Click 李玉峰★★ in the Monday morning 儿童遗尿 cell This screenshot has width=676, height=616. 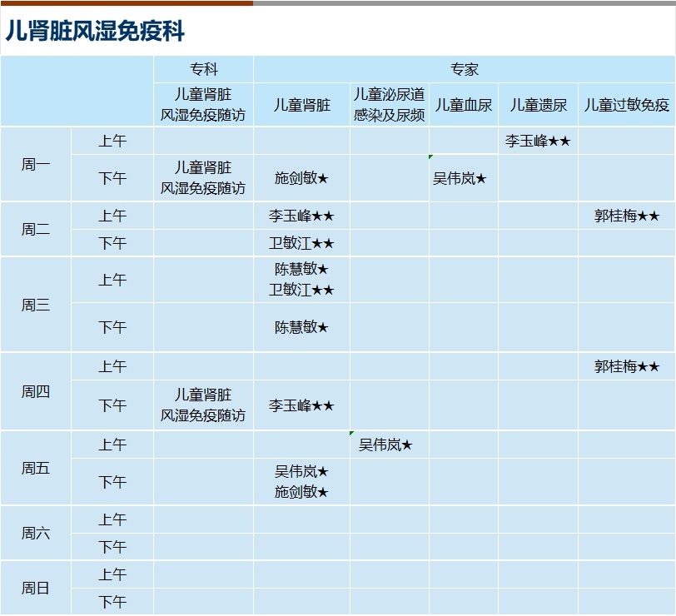538,141
